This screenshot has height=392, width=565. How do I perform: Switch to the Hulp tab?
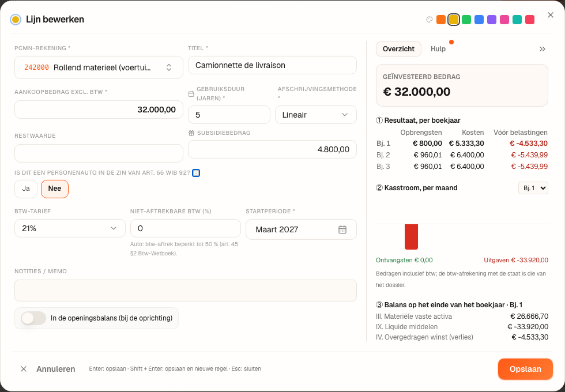438,49
